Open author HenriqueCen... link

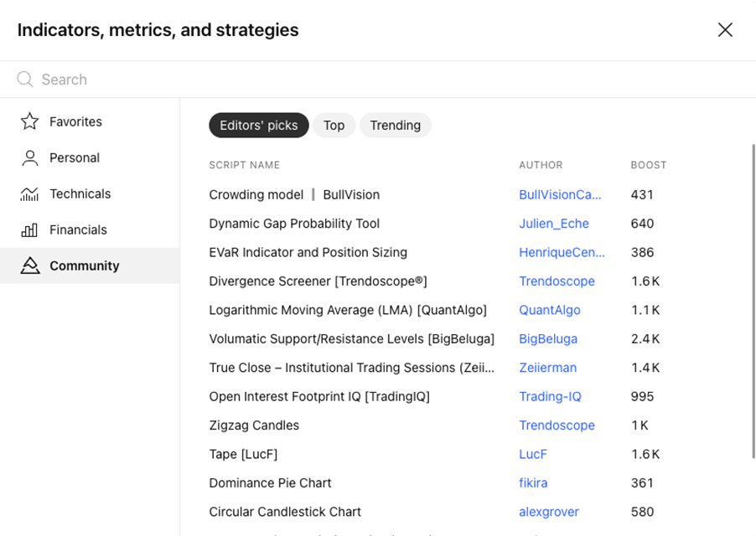tap(562, 252)
